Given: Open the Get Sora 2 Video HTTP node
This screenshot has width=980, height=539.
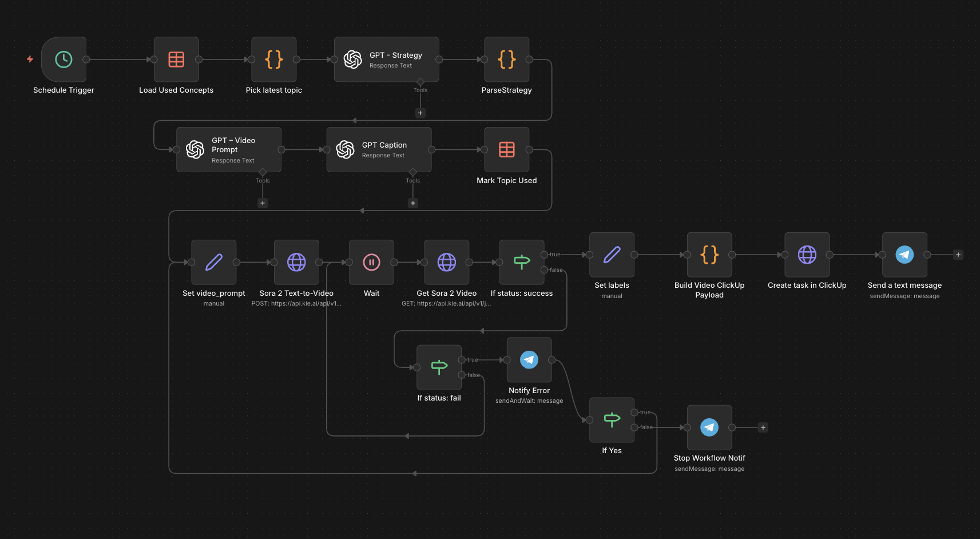Looking at the screenshot, I should click(x=447, y=262).
